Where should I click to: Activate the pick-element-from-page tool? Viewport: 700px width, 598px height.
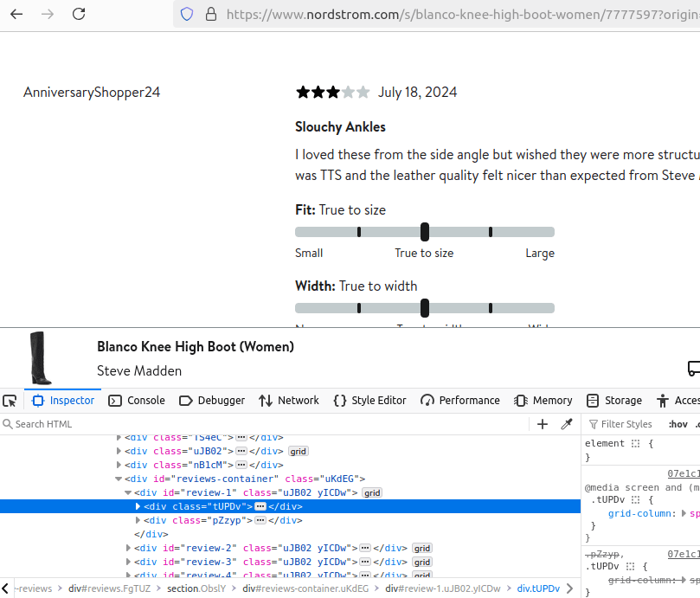[x=10, y=401]
